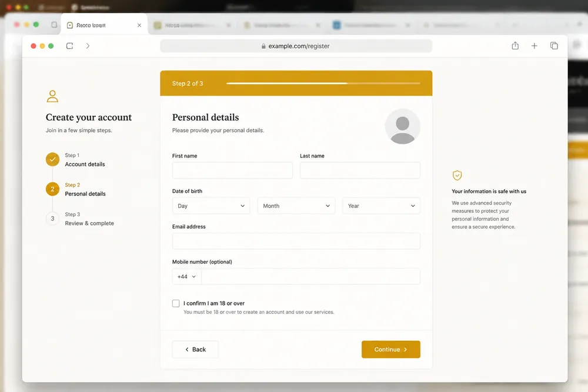
Task: Expand the +44 country code selector
Action: coord(187,277)
